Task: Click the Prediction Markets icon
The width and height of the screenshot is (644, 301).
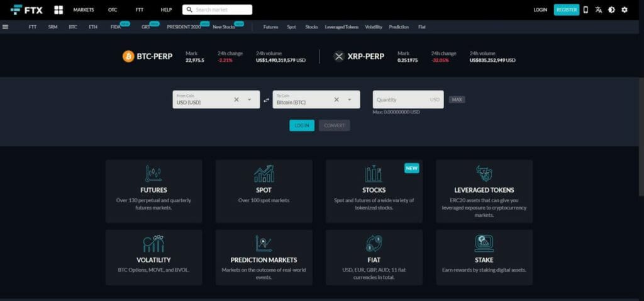Action: click(264, 244)
